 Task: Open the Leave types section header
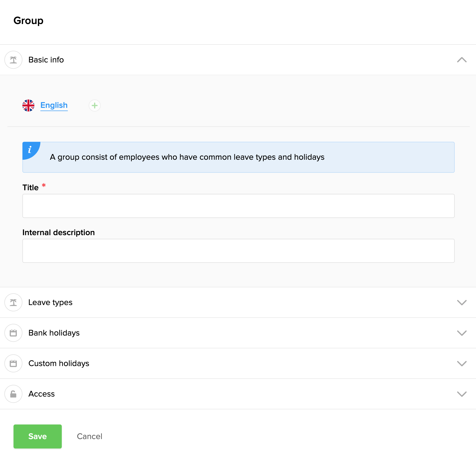pos(50,302)
